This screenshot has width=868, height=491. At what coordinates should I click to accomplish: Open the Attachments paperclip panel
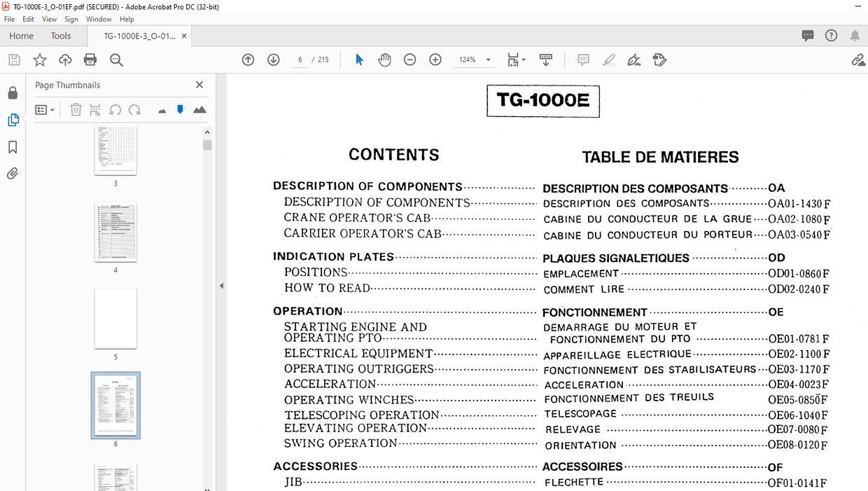13,173
